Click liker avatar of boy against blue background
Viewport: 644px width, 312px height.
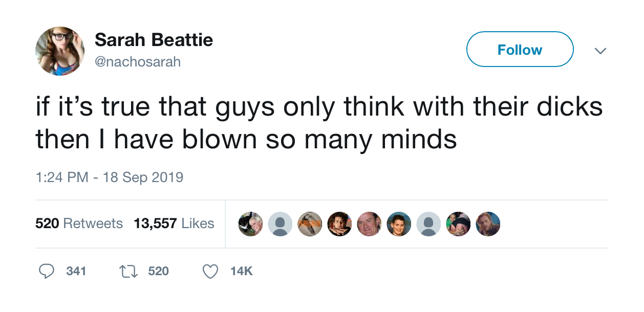(x=399, y=224)
